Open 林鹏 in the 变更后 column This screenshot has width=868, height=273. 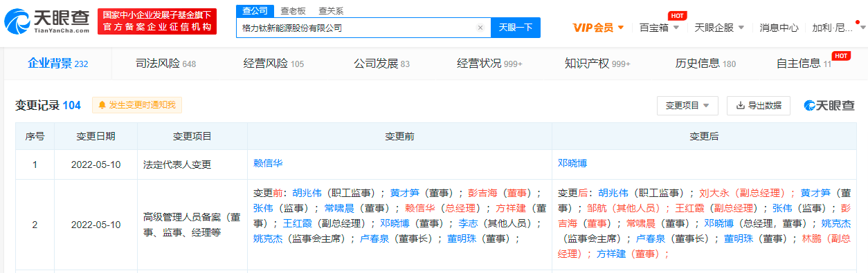pos(811,238)
